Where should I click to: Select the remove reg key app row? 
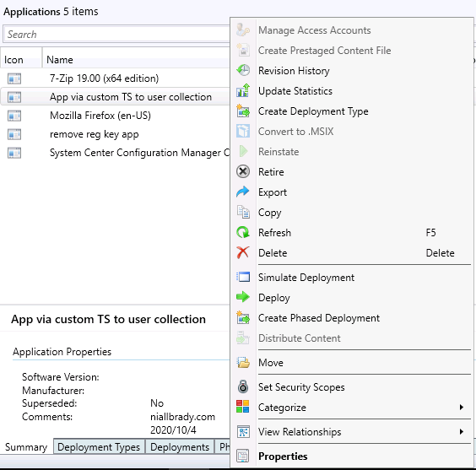click(116, 134)
